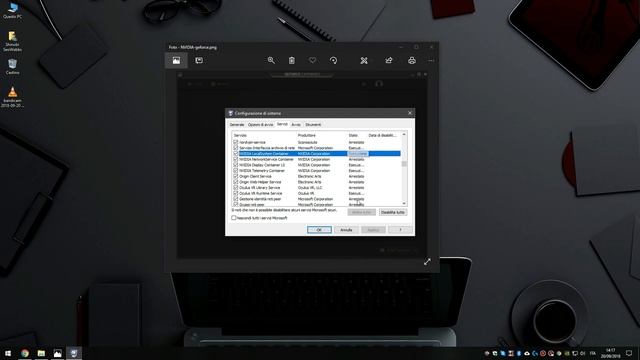
Task: Click OK in Configurazione di sistema
Action: (319, 230)
